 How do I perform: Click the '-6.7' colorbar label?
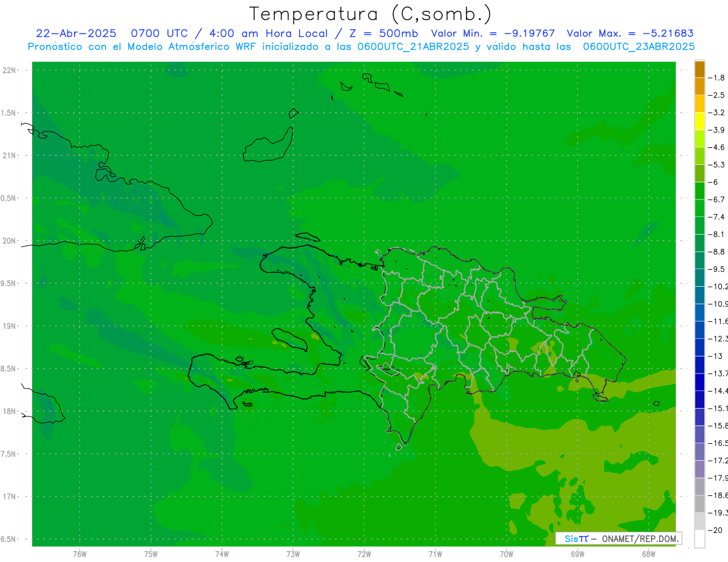point(717,199)
